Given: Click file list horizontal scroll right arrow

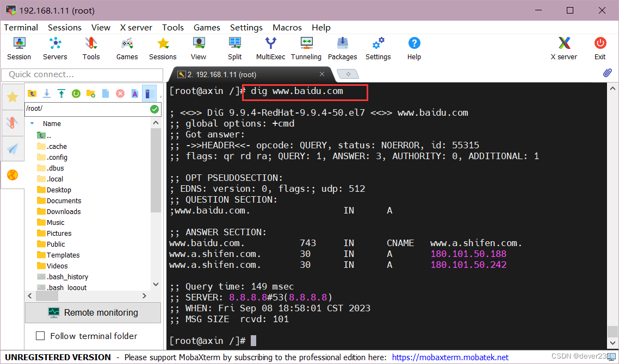Looking at the screenshot, I should (144, 296).
